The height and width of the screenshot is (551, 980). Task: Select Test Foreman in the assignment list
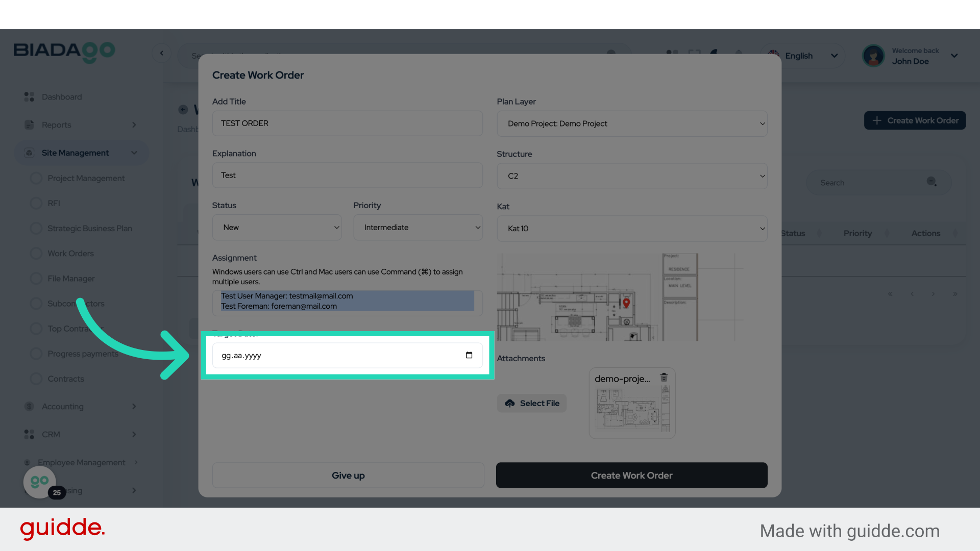pos(279,306)
